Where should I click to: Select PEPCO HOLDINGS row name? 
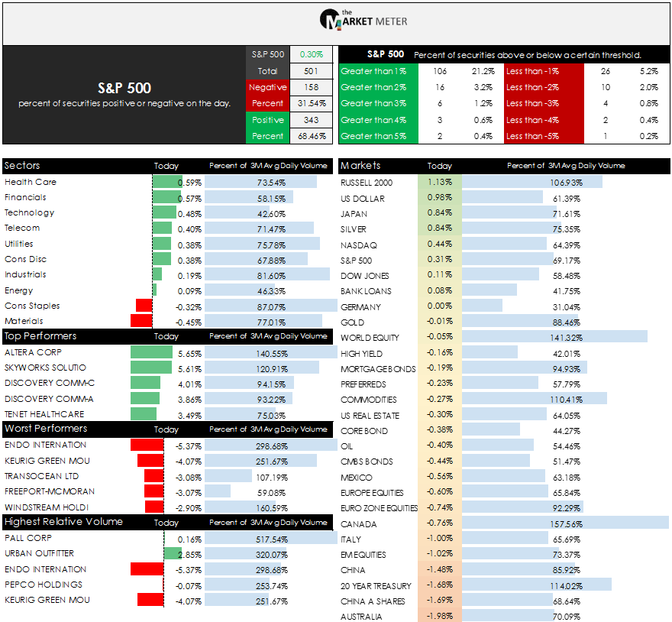coord(44,585)
